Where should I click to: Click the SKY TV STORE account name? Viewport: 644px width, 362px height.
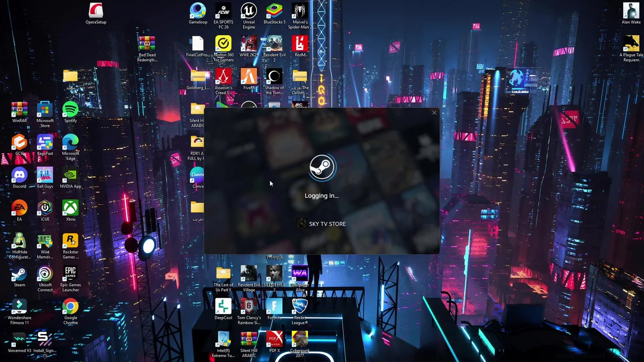tap(327, 224)
